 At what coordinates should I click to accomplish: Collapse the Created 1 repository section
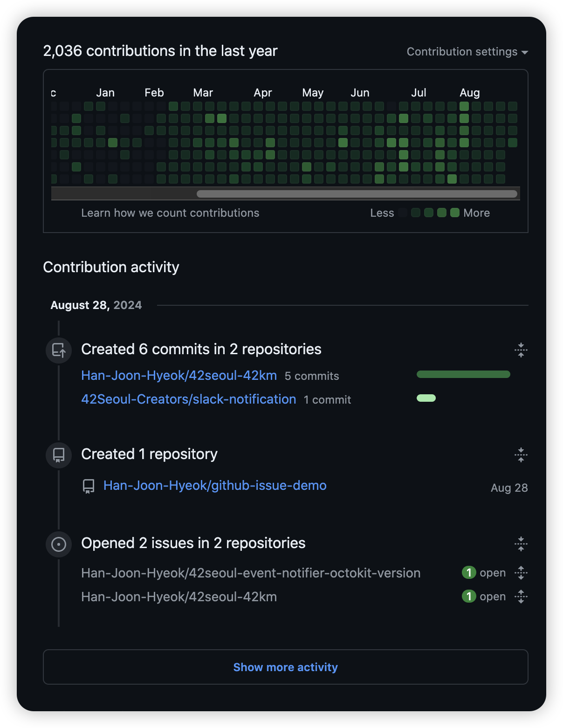521,454
